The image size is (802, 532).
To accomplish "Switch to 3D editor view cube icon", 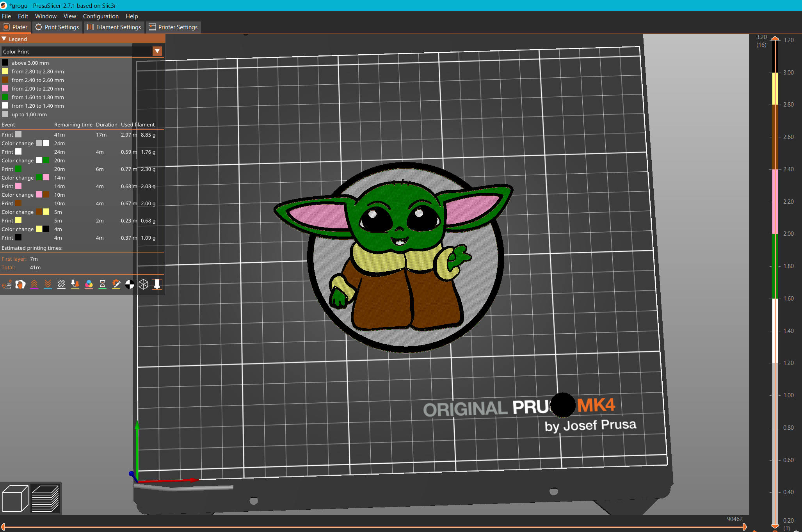I will tap(15, 498).
